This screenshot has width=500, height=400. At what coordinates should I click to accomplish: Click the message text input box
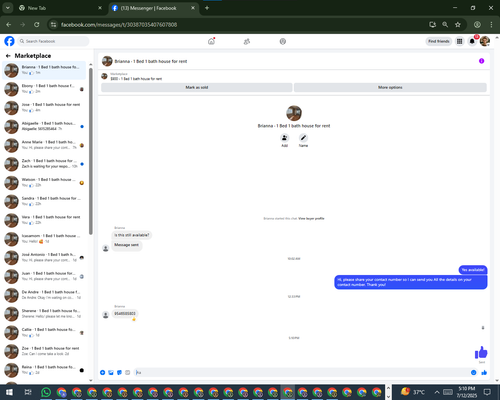click(x=301, y=372)
